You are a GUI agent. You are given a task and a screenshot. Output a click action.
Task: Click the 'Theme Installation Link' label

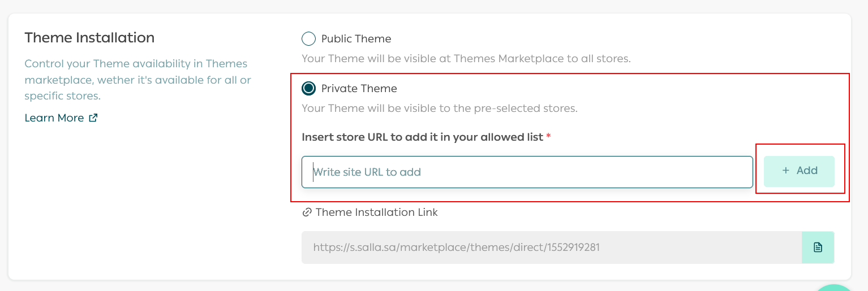click(376, 212)
